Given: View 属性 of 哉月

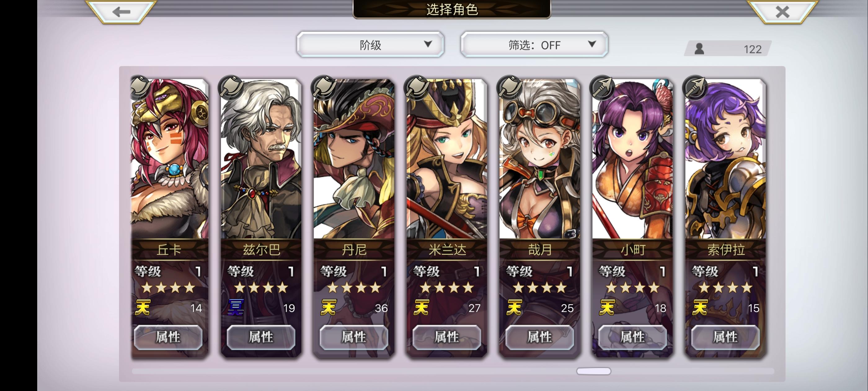Looking at the screenshot, I should point(539,337).
